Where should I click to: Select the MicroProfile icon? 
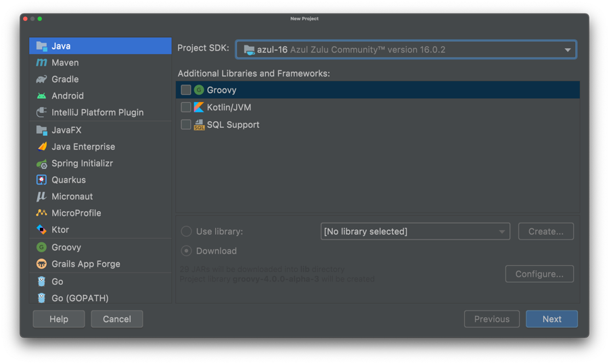41,213
